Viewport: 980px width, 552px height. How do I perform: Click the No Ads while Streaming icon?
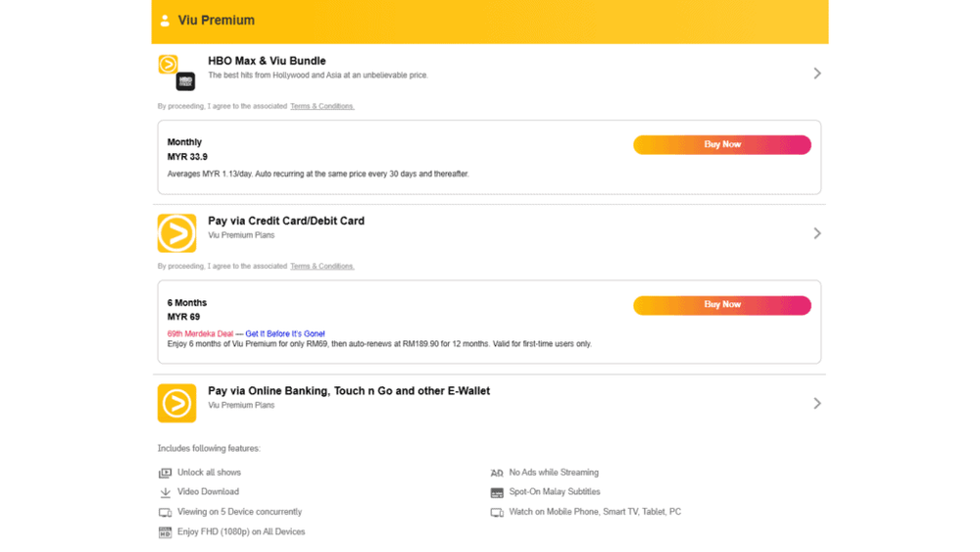pos(497,474)
